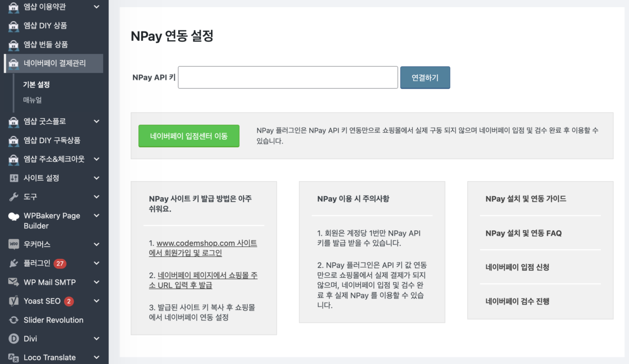Collapse the 엠샵 이용약관 chevron
Image resolution: width=629 pixels, height=364 pixels.
[x=97, y=7]
